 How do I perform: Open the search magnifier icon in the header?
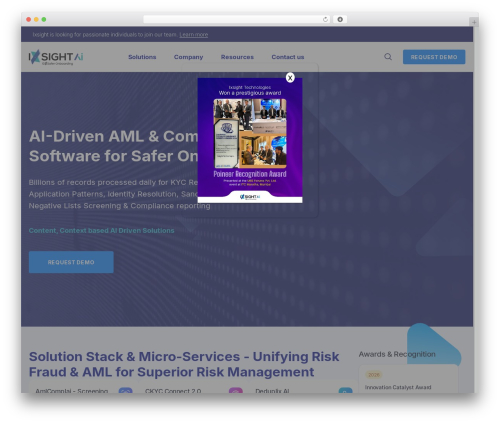tap(388, 57)
